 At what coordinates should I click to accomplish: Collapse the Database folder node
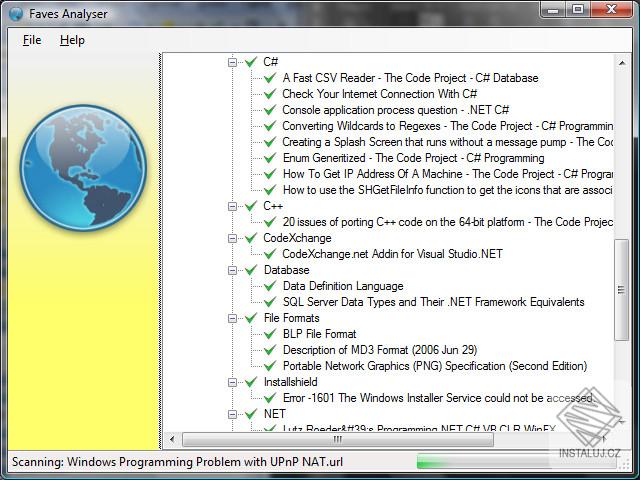[232, 270]
